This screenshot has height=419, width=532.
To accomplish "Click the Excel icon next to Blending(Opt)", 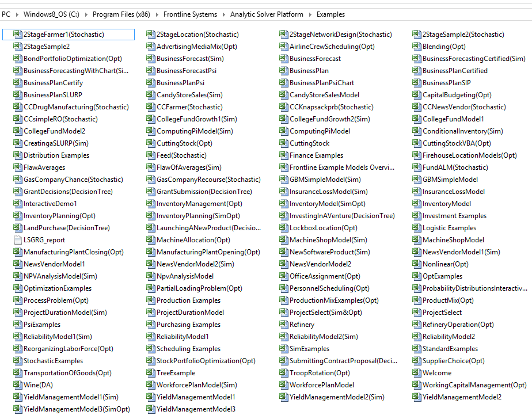I will click(x=416, y=47).
